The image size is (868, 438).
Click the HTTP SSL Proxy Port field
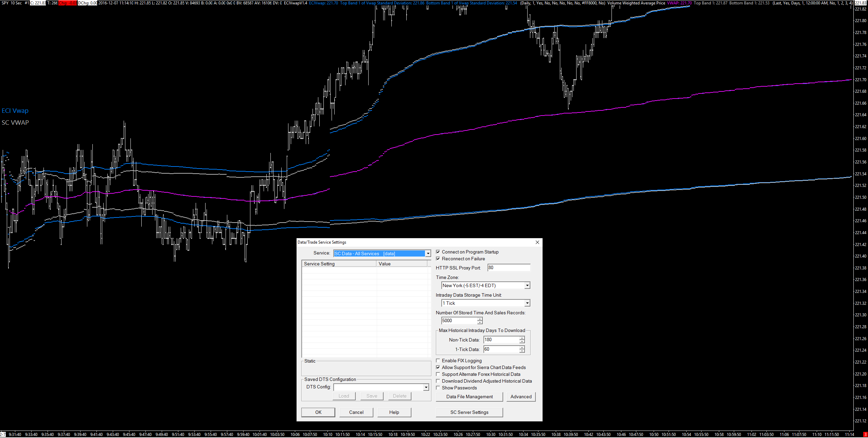click(508, 268)
